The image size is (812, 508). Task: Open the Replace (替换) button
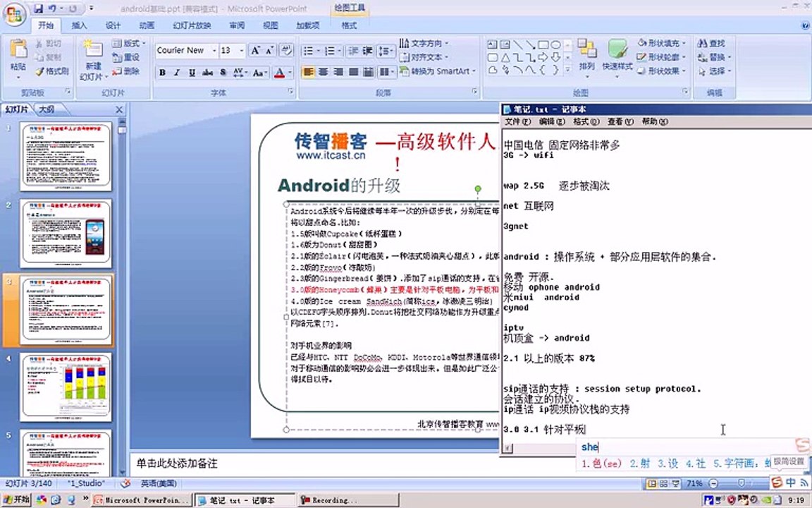[x=713, y=57]
